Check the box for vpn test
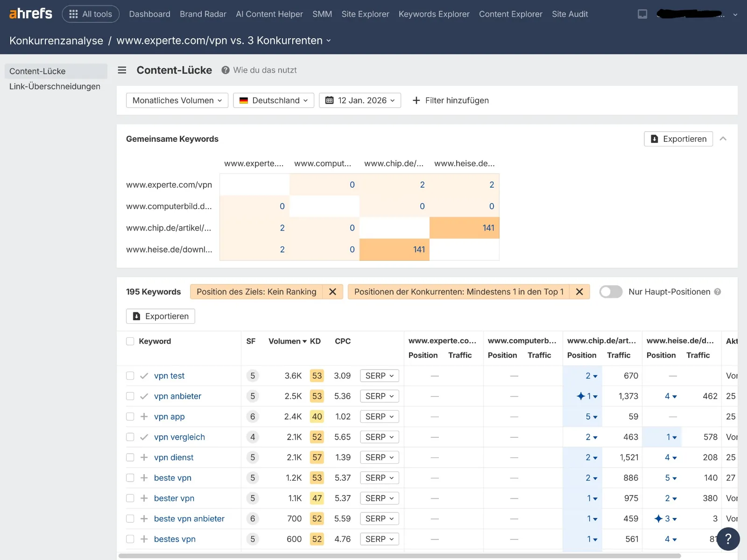Viewport: 747px width, 560px height. pyautogui.click(x=130, y=376)
